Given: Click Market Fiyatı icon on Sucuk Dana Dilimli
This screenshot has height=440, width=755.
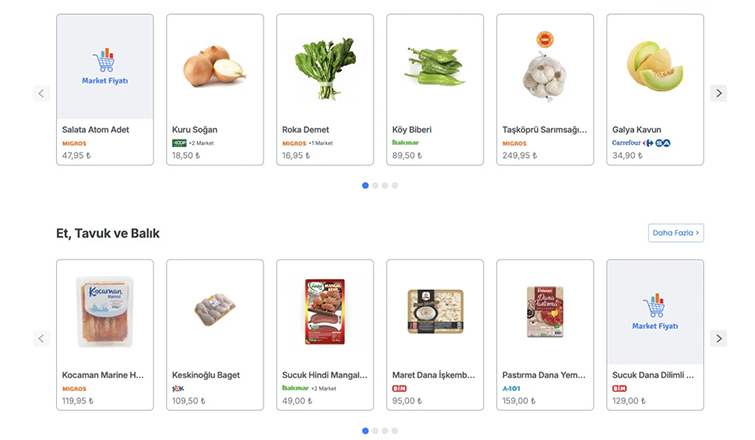Looking at the screenshot, I should 655,312.
